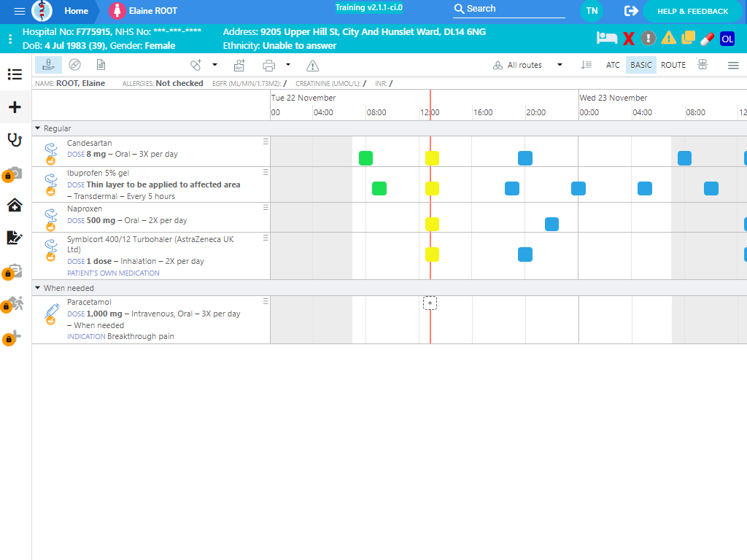Click Naproxen yellow due dose
This screenshot has width=747, height=560.
click(432, 224)
